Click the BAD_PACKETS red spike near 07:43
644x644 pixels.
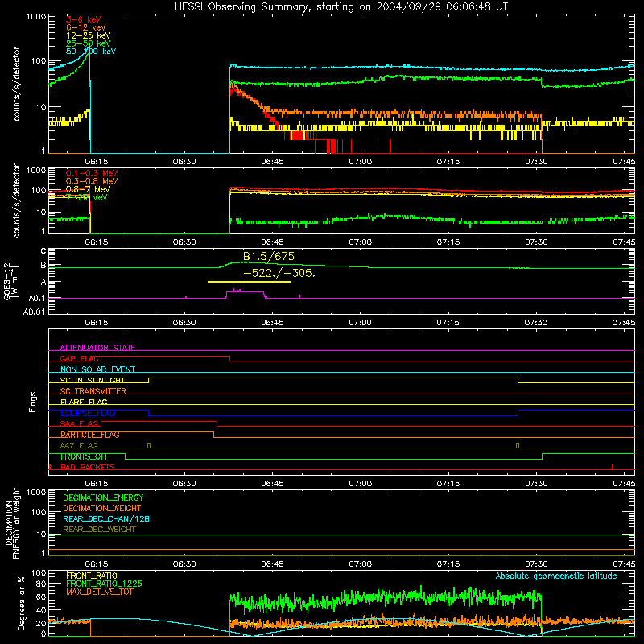coord(613,467)
